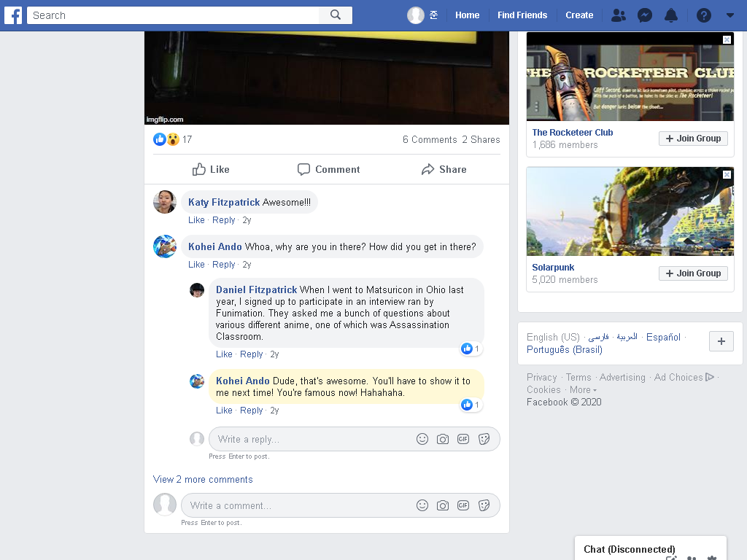
Task: Click the Facebook logo
Action: (13, 15)
